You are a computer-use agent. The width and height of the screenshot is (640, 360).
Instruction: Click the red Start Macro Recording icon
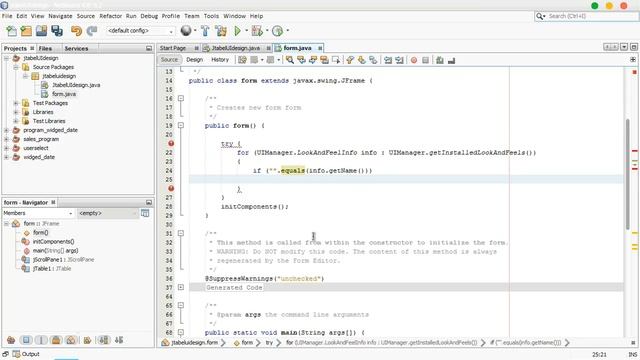pos(414,60)
